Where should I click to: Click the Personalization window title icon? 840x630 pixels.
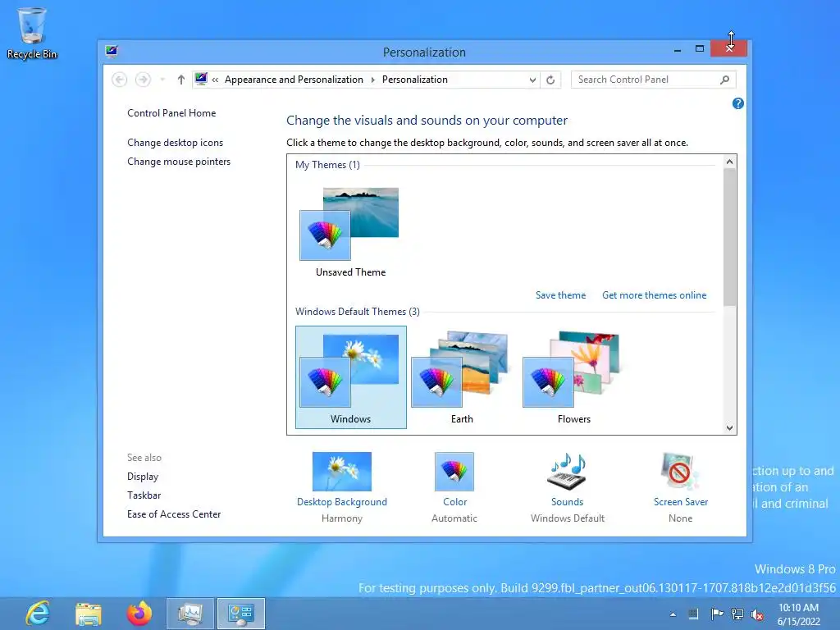[112, 52]
